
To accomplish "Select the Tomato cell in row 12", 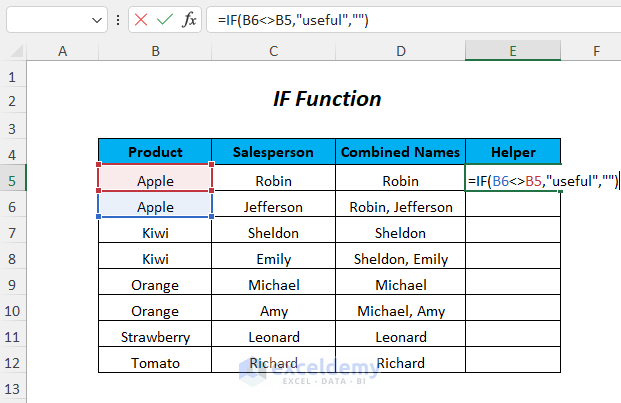I will [155, 363].
